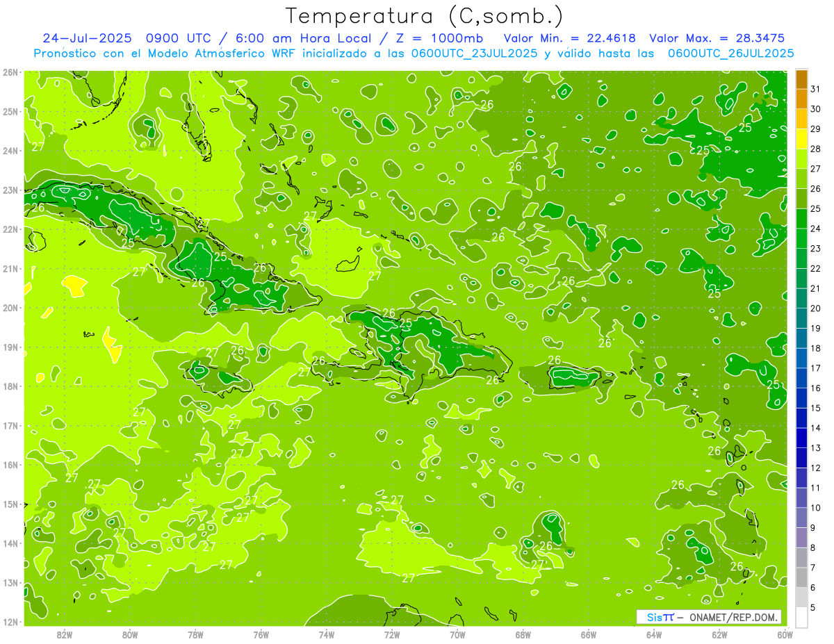The width and height of the screenshot is (834, 644).
Task: Click the '66W' longitude axis label
Action: 588,634
